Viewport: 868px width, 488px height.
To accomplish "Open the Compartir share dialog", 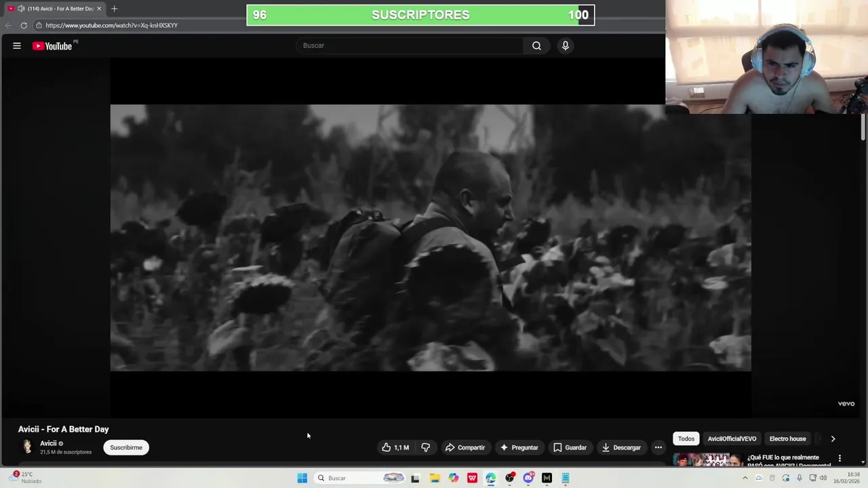I will [x=465, y=447].
